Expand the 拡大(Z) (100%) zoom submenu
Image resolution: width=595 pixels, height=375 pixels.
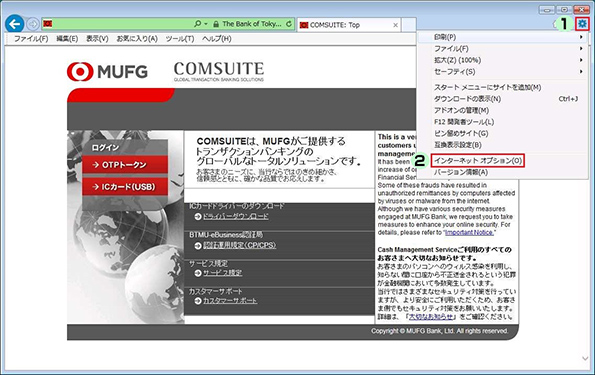pyautogui.click(x=502, y=60)
